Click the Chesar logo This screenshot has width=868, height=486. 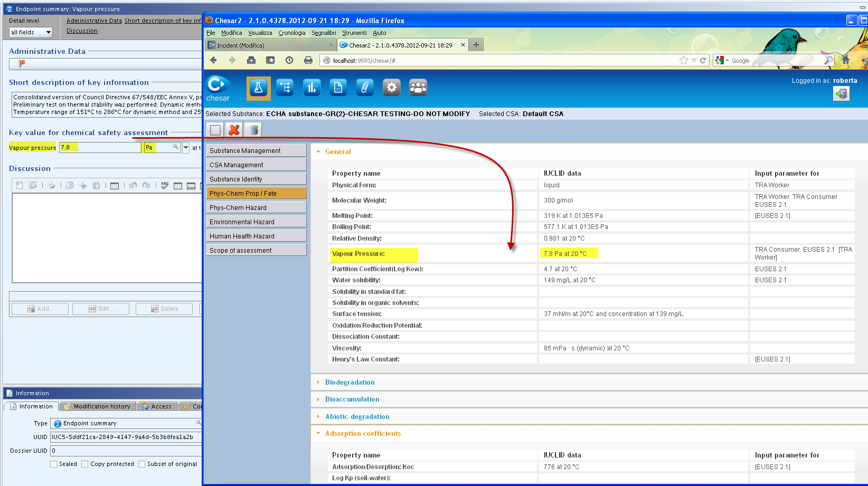coord(218,89)
